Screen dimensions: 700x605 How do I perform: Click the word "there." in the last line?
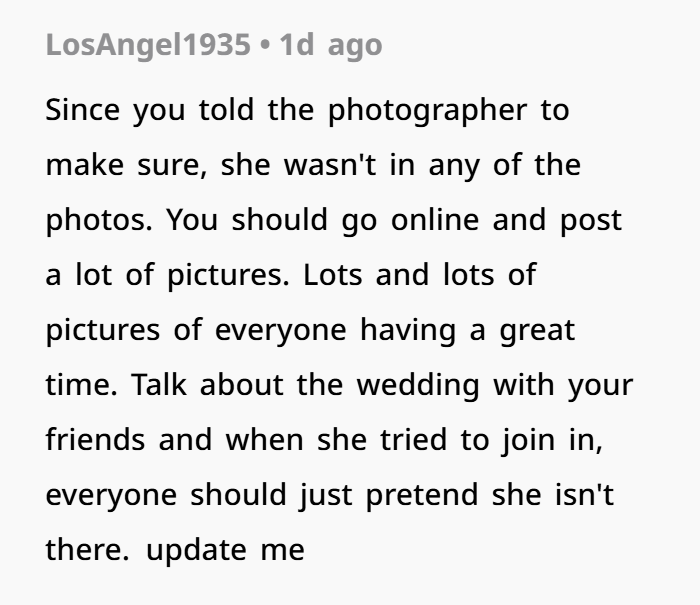[87, 550]
